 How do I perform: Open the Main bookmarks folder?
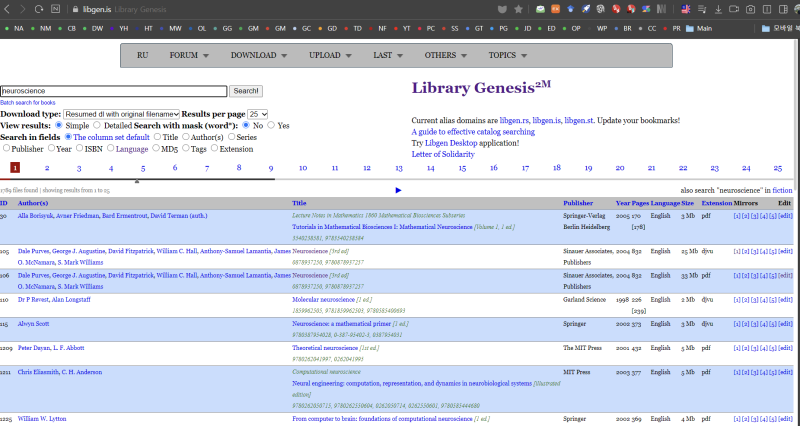point(699,28)
